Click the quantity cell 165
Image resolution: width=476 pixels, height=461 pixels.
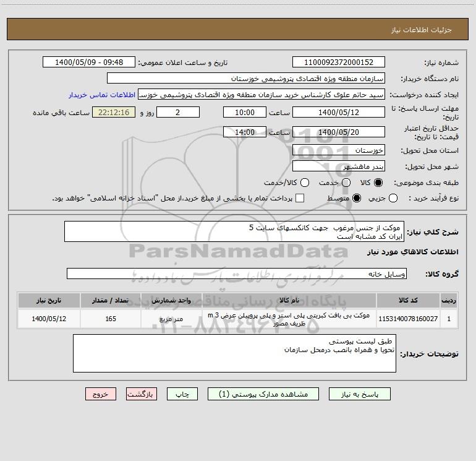[x=111, y=319]
